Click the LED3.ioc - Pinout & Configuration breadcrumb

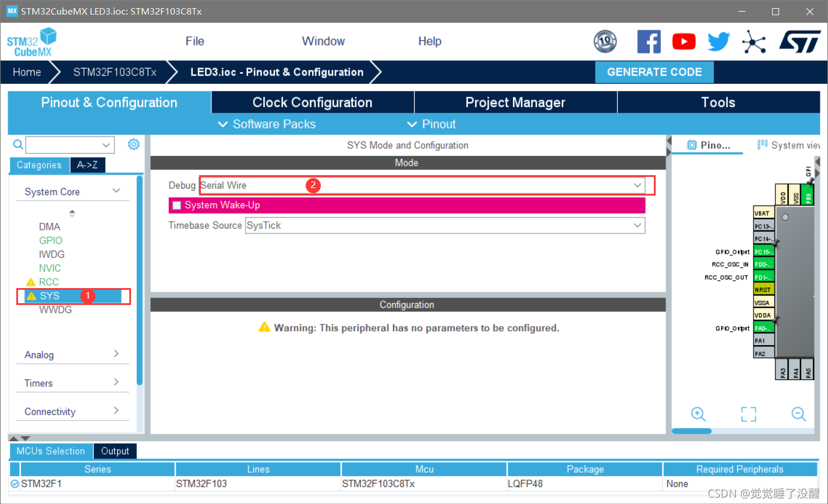pyautogui.click(x=277, y=72)
